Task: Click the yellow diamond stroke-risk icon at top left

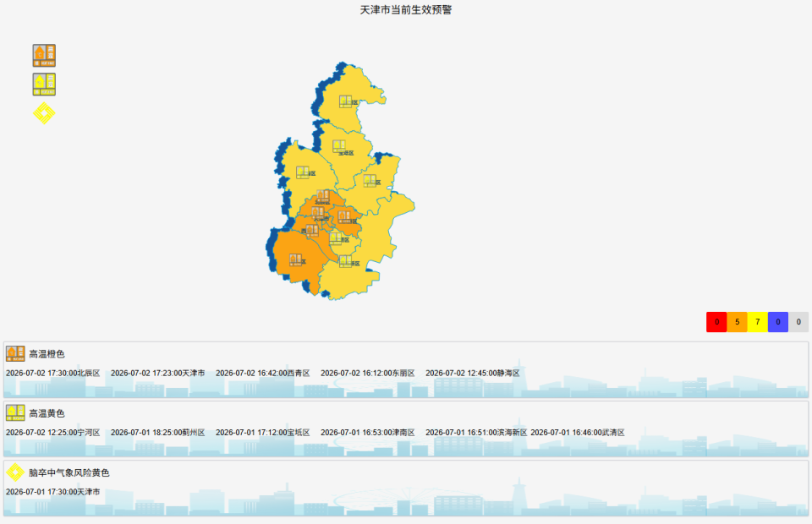Action: (44, 113)
